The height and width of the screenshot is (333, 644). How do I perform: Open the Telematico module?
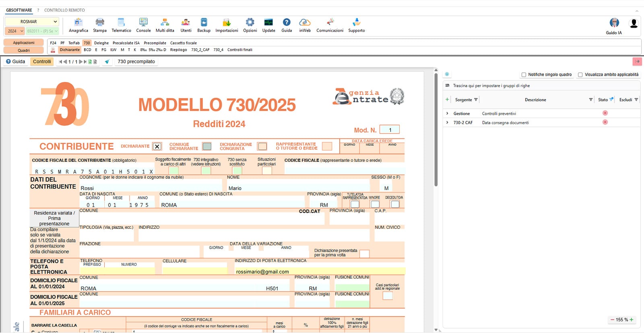[121, 25]
